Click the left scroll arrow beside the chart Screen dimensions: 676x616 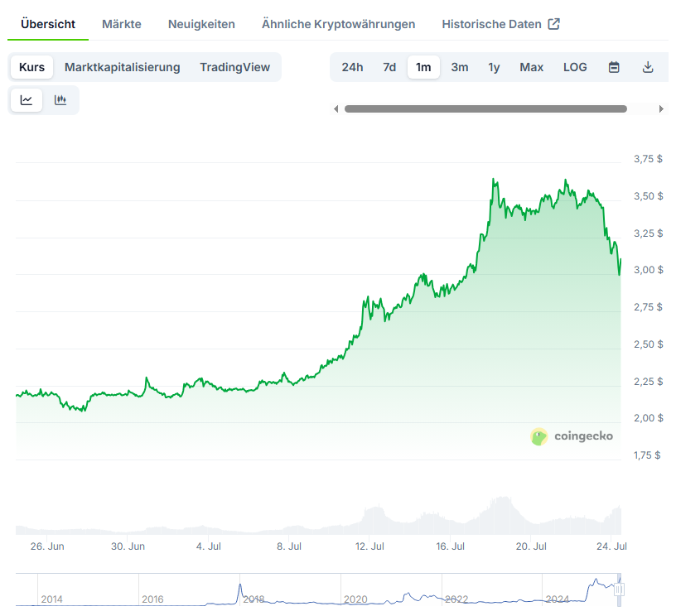(336, 108)
